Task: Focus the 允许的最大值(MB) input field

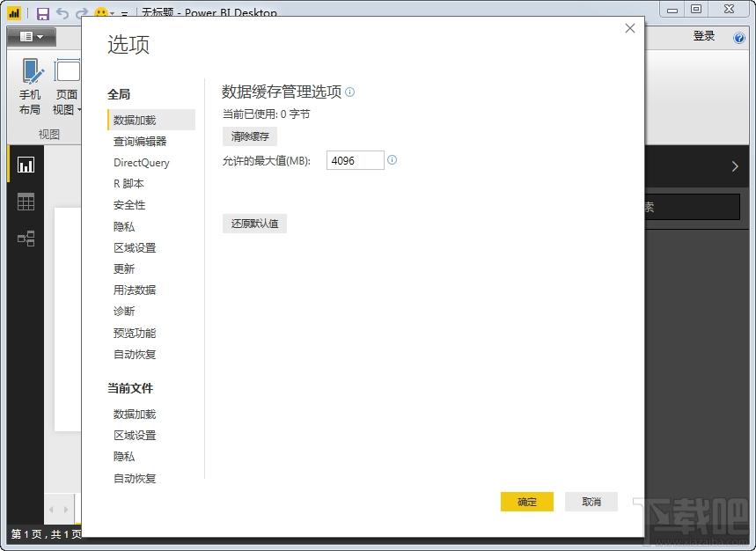Action: pos(356,160)
